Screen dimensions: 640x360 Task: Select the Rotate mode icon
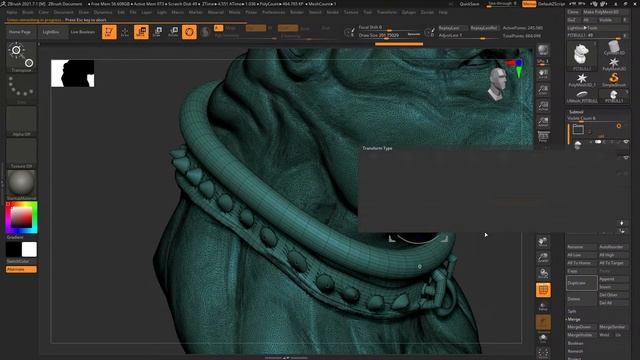click(173, 32)
